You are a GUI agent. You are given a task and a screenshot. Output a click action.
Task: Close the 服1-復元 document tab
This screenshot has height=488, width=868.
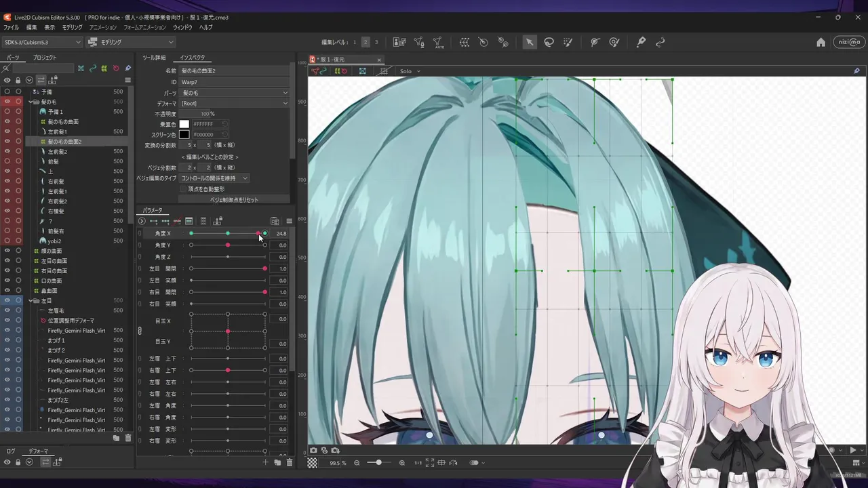(379, 60)
